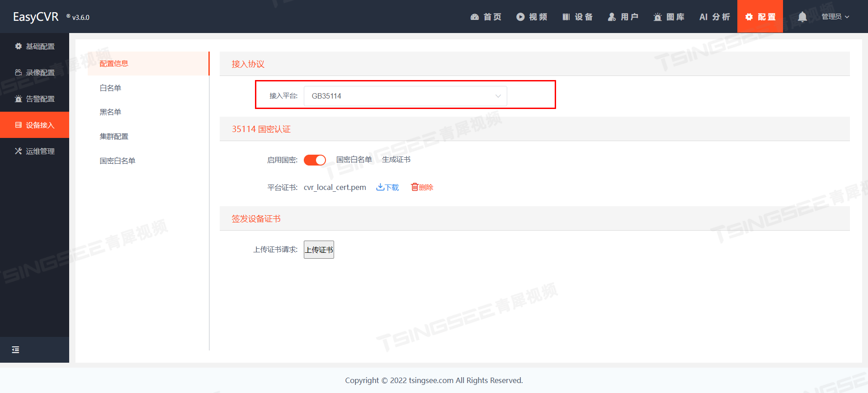Open 运维管理 in left sidebar
This screenshot has height=393, width=868.
click(x=34, y=151)
